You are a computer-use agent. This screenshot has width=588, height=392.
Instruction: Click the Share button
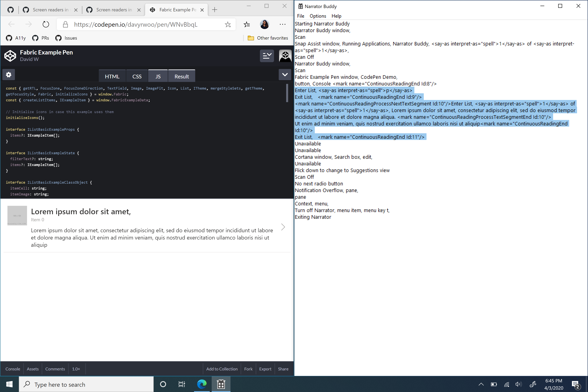(283, 369)
